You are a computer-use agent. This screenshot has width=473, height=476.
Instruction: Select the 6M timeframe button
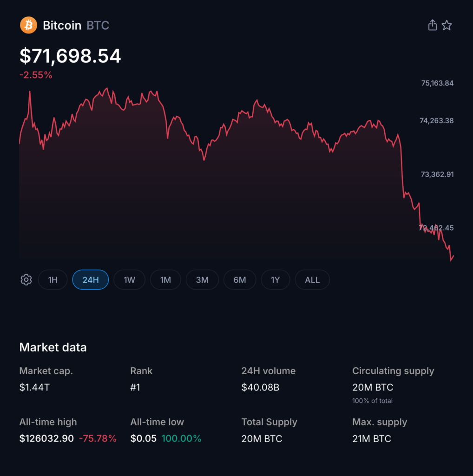point(240,279)
